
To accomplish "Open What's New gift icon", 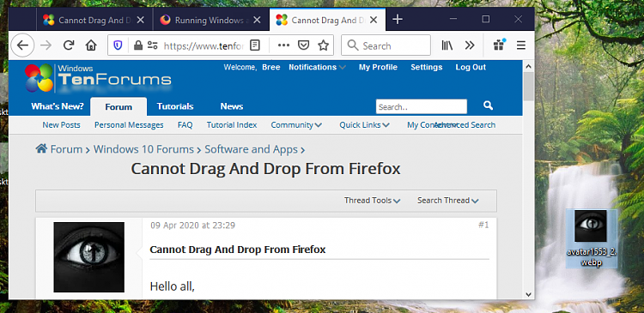I will 500,45.
